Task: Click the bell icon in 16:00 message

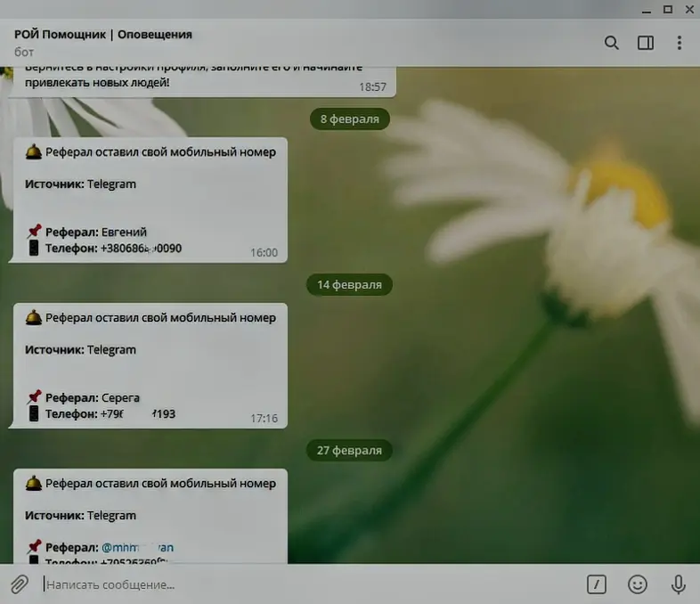Action: [34, 152]
